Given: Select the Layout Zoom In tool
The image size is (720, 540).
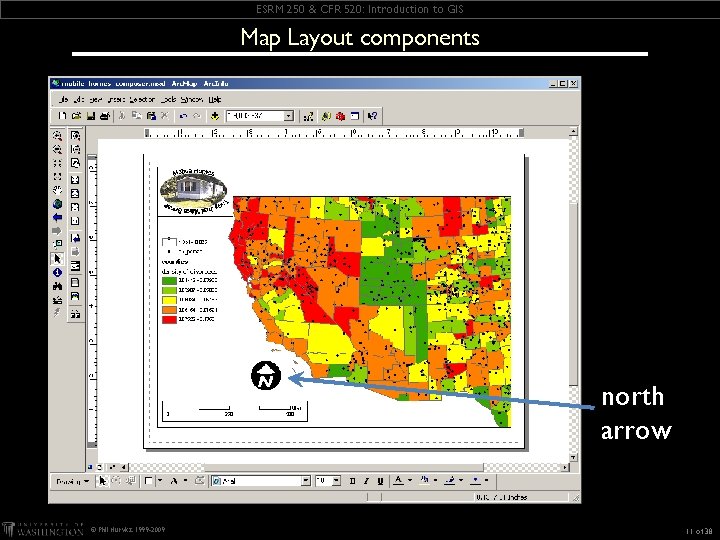Looking at the screenshot, I should [x=75, y=135].
